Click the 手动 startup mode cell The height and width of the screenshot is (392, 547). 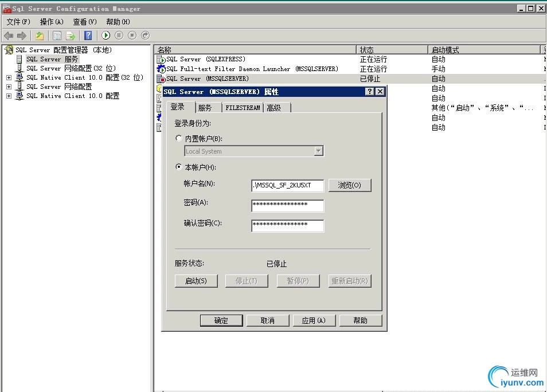pyautogui.click(x=438, y=69)
